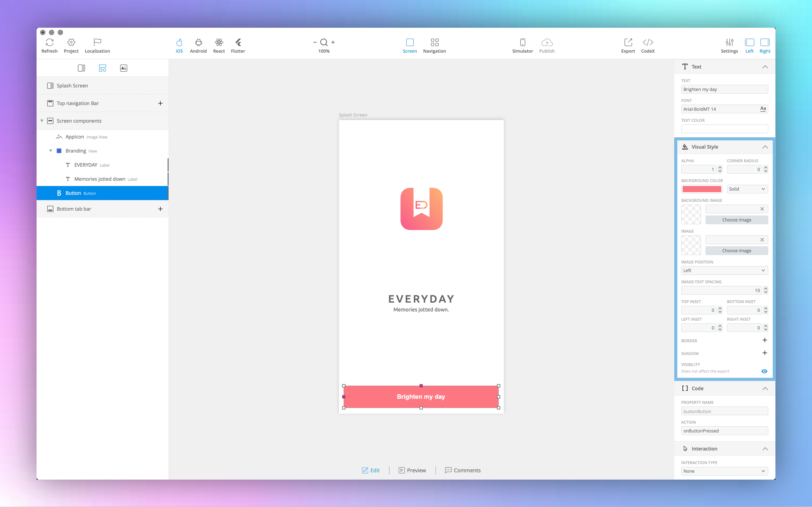This screenshot has width=812, height=507.
Task: Open the CodeX code view
Action: pos(648,43)
